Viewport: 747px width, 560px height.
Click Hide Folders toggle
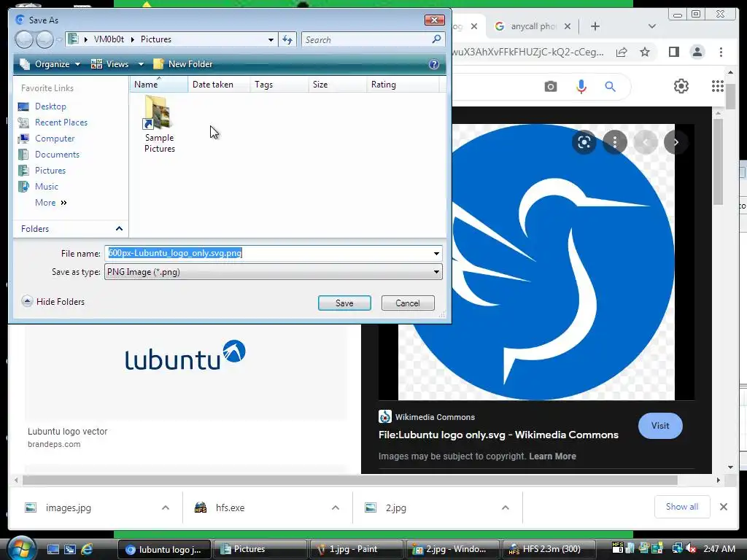point(53,301)
